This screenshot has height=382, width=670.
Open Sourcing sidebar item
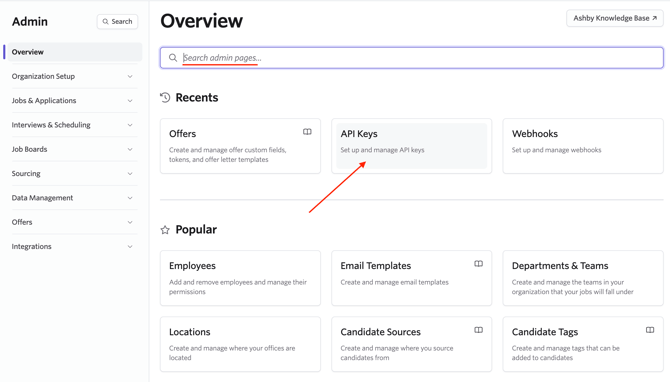click(74, 174)
